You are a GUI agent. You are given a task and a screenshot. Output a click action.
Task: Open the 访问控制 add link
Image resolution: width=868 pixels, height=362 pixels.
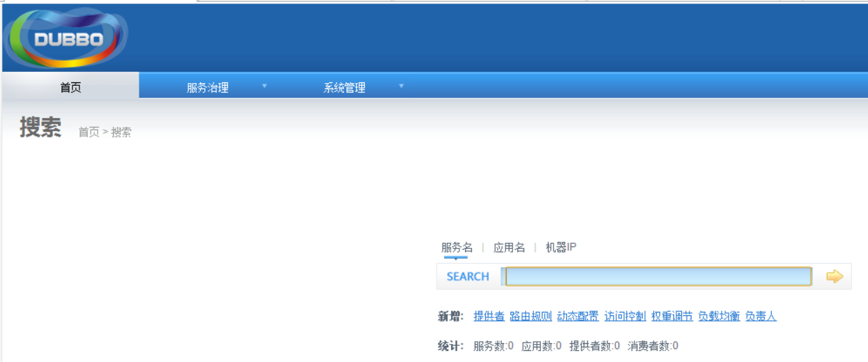pyautogui.click(x=625, y=317)
